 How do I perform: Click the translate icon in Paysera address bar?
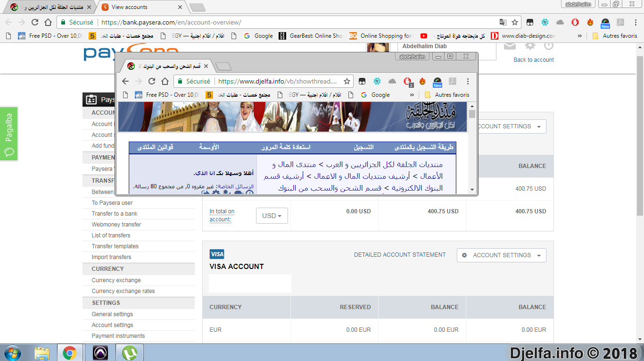click(503, 22)
